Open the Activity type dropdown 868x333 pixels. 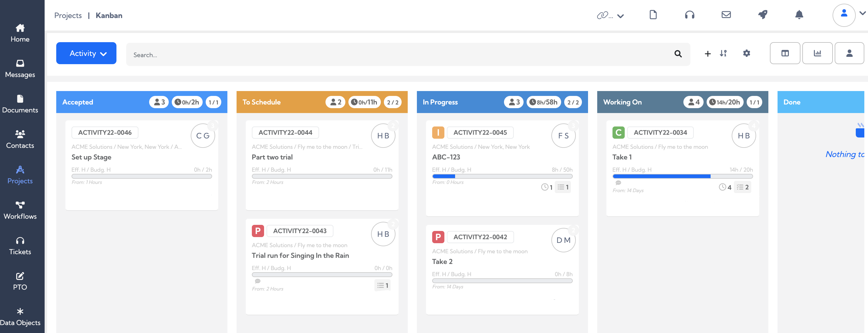(x=86, y=53)
